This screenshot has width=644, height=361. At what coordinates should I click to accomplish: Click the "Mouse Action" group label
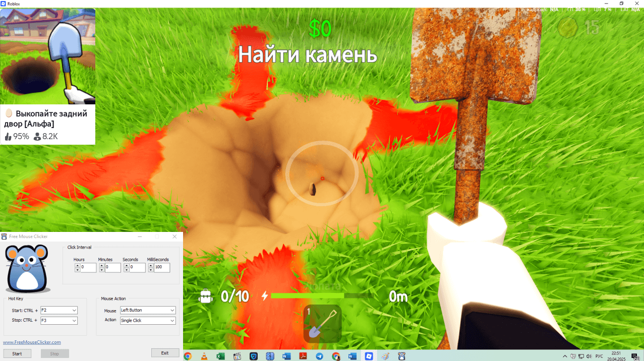(x=113, y=298)
